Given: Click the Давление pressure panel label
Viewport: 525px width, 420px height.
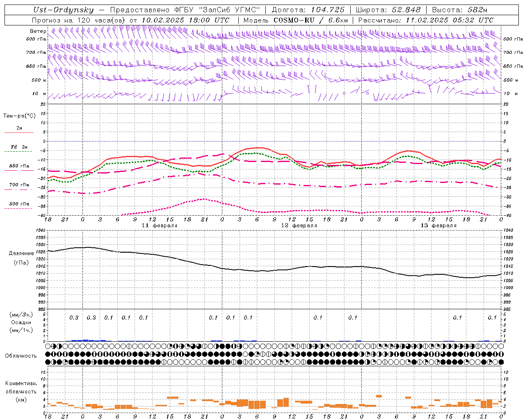Looking at the screenshot, I should pos(21,253).
